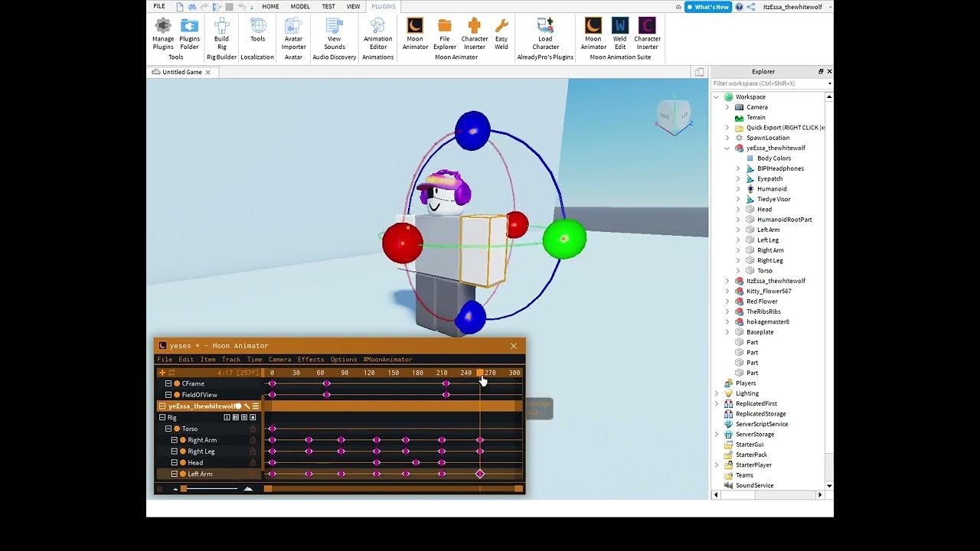Toggle the lock on the Right Arm track
This screenshot has width=980, height=551.
click(253, 440)
